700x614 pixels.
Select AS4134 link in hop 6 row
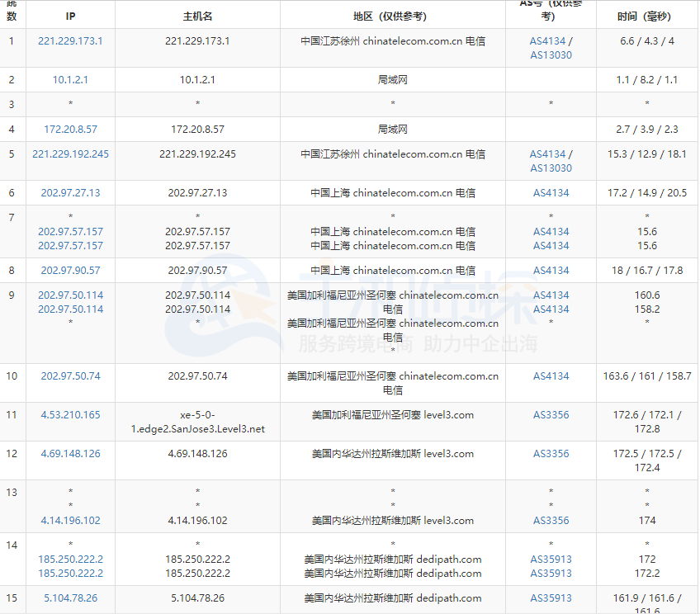tap(550, 192)
